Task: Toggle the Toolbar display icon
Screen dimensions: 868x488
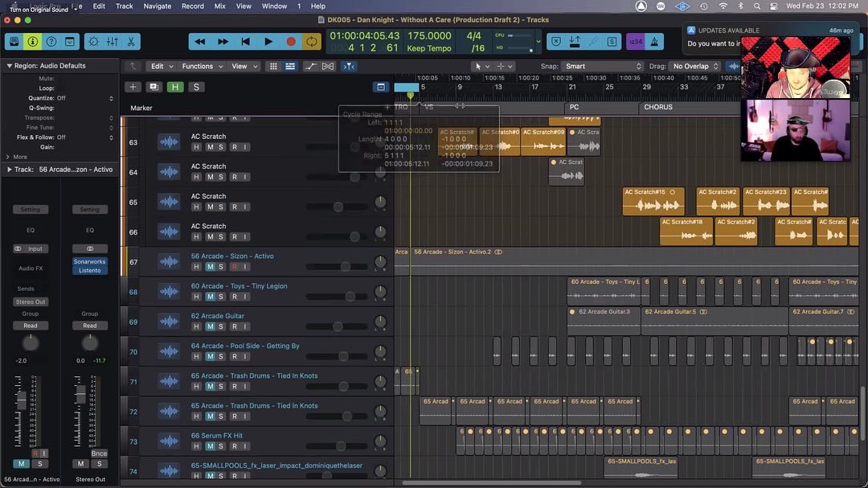Action: coord(70,42)
